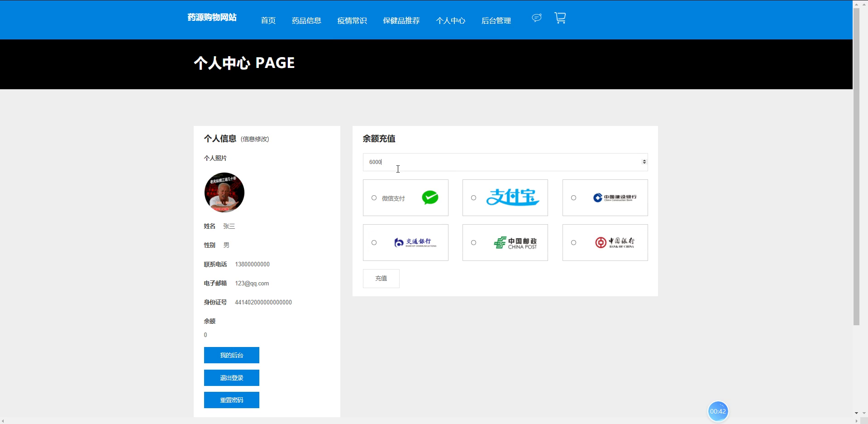The width and height of the screenshot is (868, 424).
Task: Click the phone number 13800000000
Action: coord(252,264)
